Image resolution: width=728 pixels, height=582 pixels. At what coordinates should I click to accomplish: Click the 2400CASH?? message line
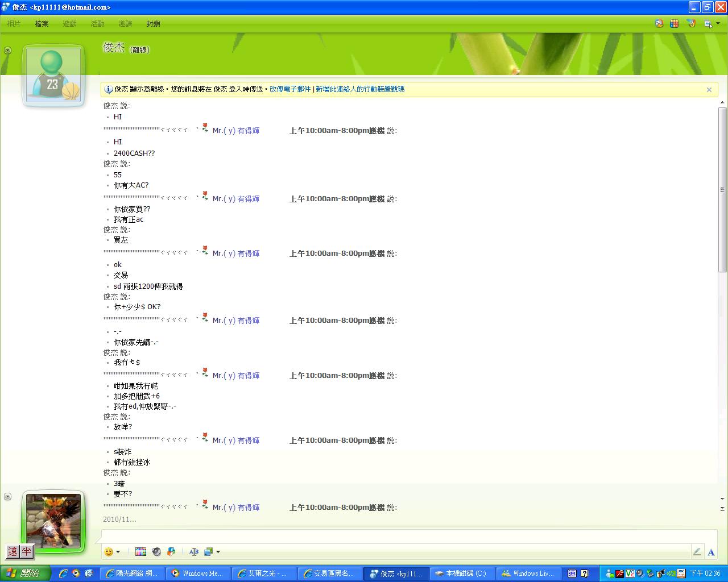(x=134, y=153)
